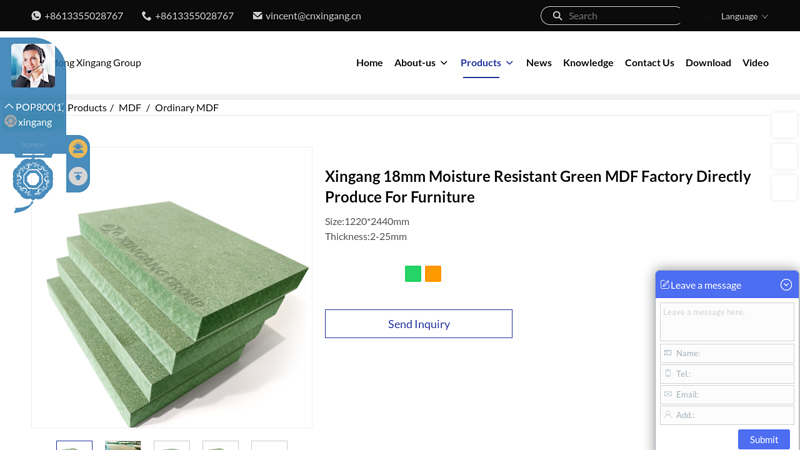The height and width of the screenshot is (450, 800).
Task: Open the News page
Action: (539, 63)
